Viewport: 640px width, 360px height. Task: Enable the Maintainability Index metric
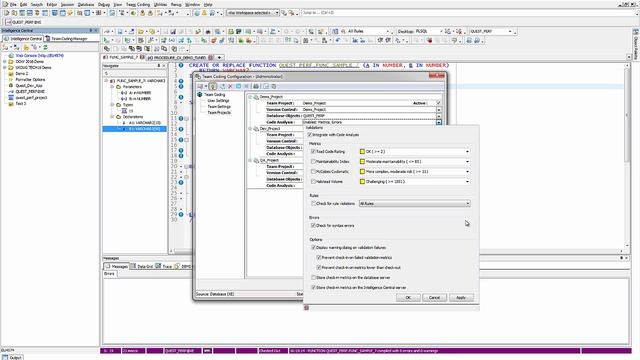pos(313,162)
